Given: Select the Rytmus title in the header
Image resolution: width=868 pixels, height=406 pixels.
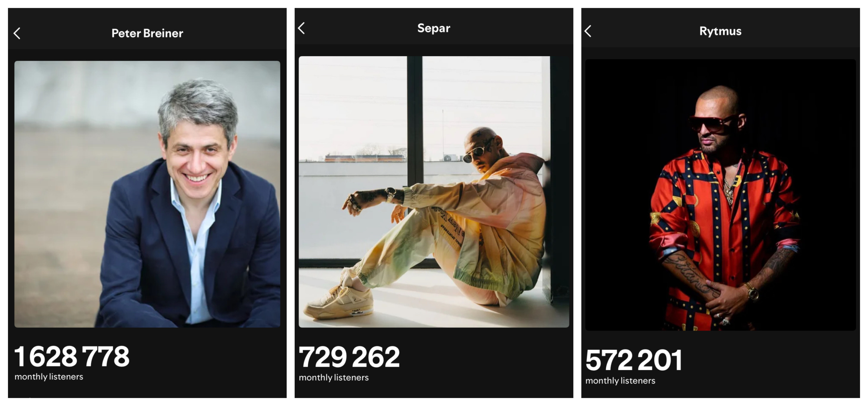Looking at the screenshot, I should [x=720, y=31].
